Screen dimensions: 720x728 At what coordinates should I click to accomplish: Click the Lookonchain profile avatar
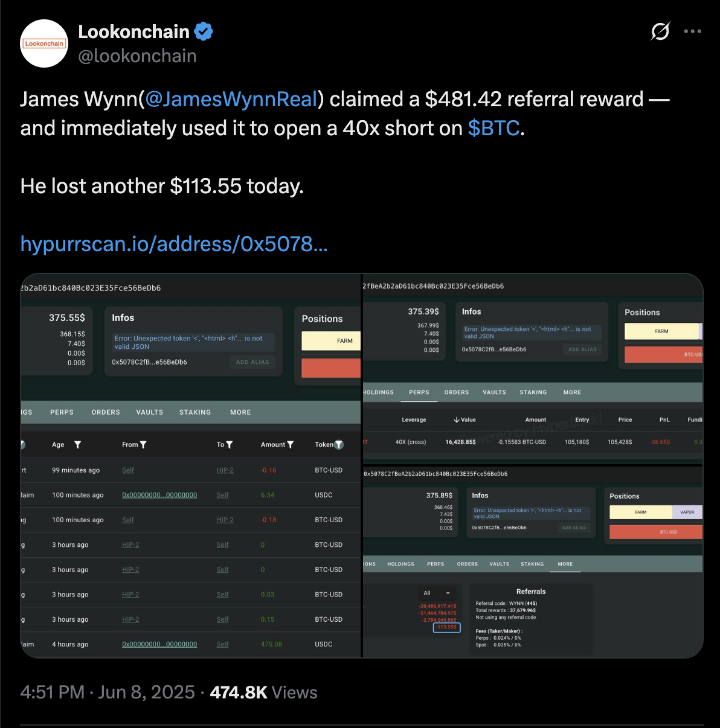[x=43, y=43]
